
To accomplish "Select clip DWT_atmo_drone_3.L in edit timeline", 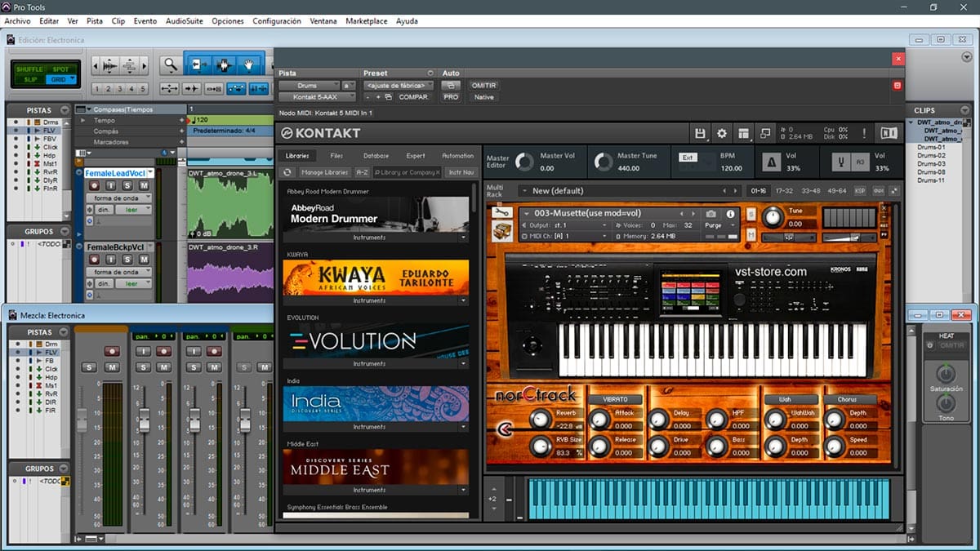I will coord(229,202).
